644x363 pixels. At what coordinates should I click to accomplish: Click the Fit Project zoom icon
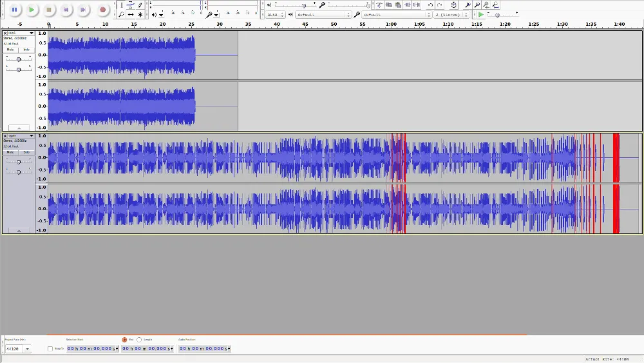496,5
